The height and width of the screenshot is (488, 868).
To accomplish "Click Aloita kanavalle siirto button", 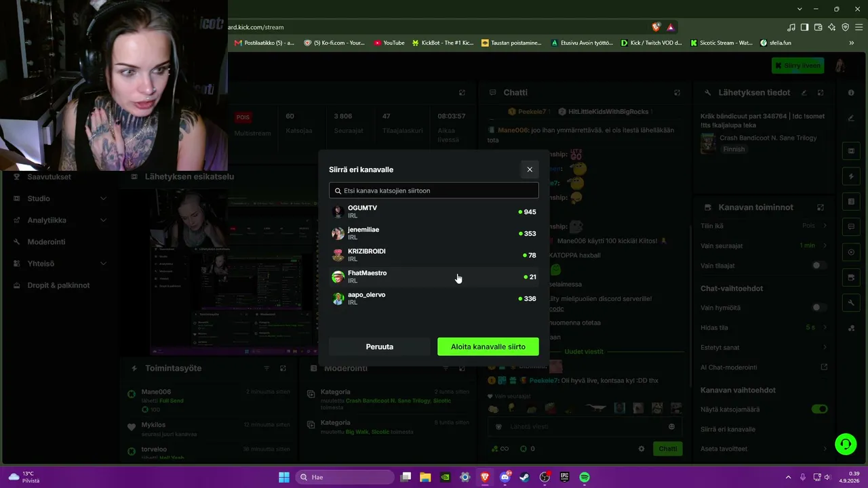I will click(488, 346).
